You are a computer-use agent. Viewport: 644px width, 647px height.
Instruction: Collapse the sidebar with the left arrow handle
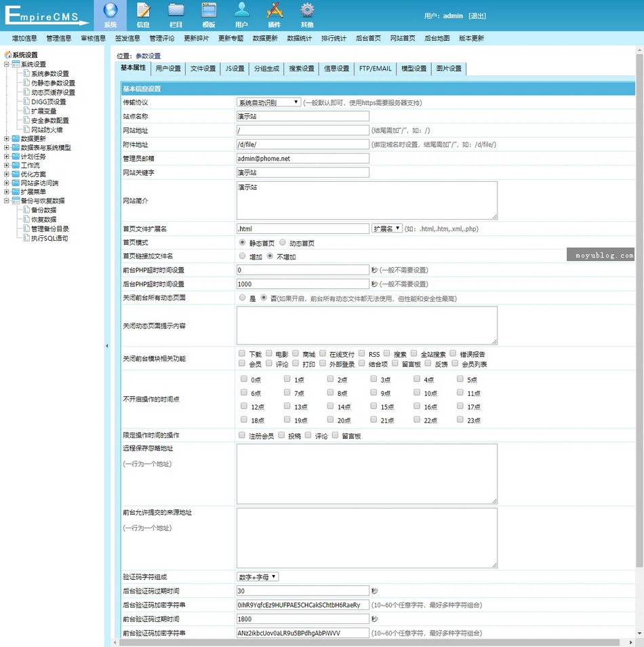107,346
